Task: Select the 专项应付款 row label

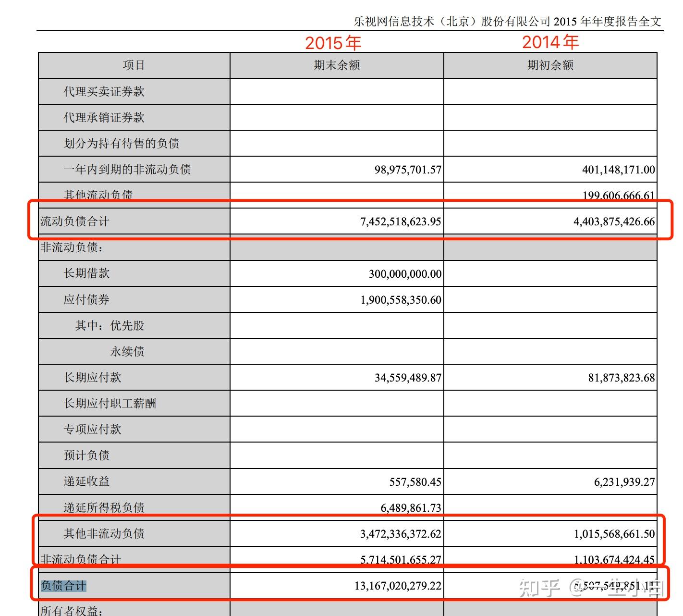Action: coord(92,430)
